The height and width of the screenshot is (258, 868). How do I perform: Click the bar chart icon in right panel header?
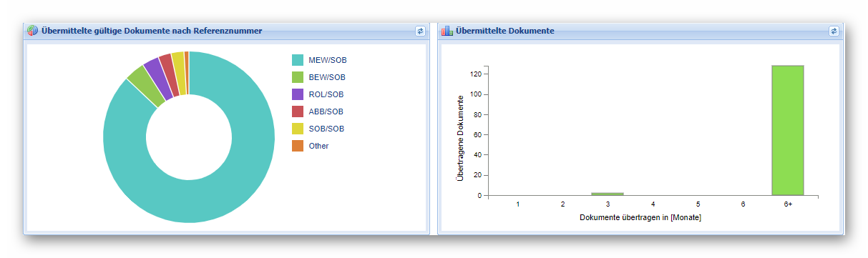coord(447,31)
